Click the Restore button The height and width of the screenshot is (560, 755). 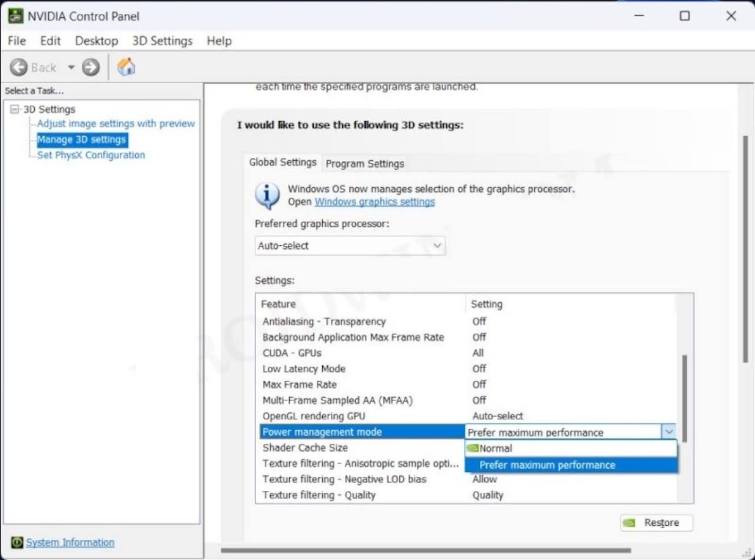pos(657,523)
